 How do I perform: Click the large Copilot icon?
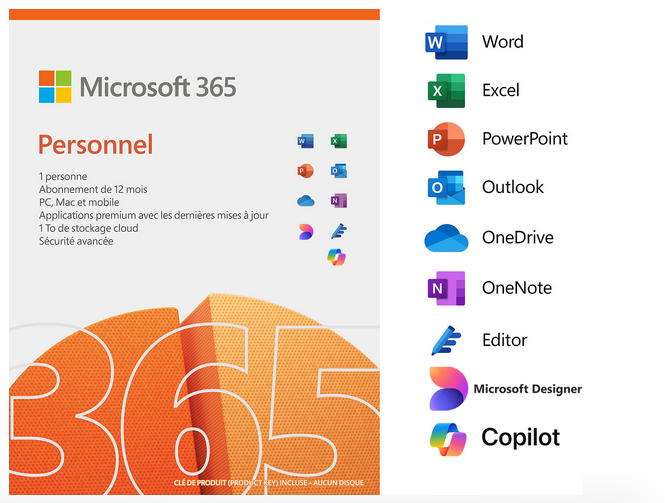tap(447, 437)
